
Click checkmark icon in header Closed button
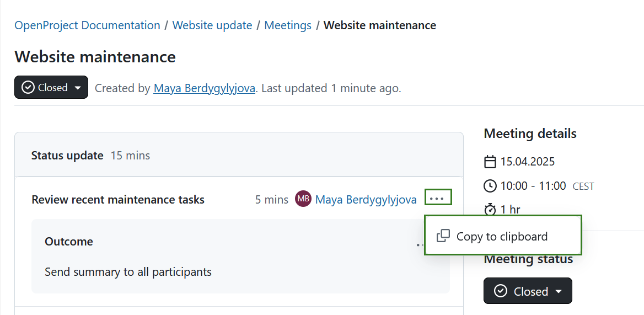(28, 88)
